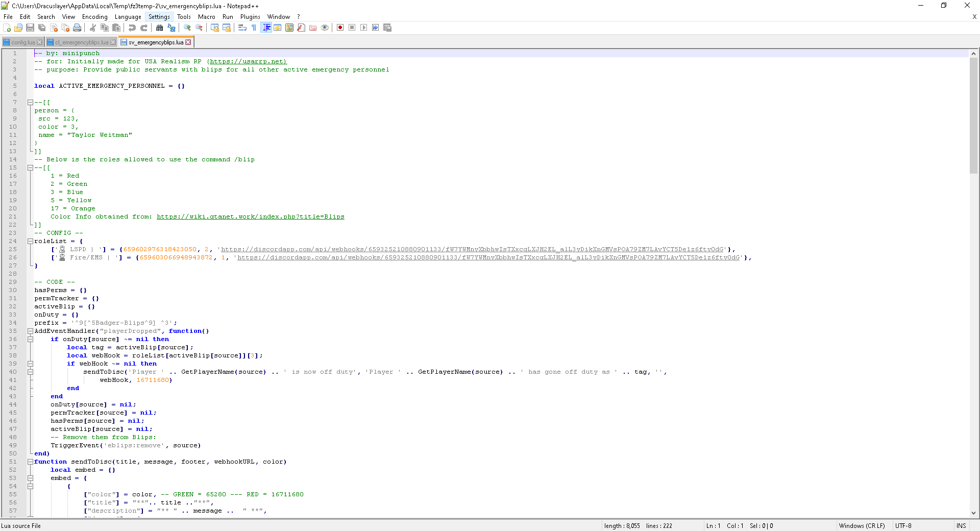Collapse the playerDropped function block
Screen dimensions: 980x531
tap(30, 331)
